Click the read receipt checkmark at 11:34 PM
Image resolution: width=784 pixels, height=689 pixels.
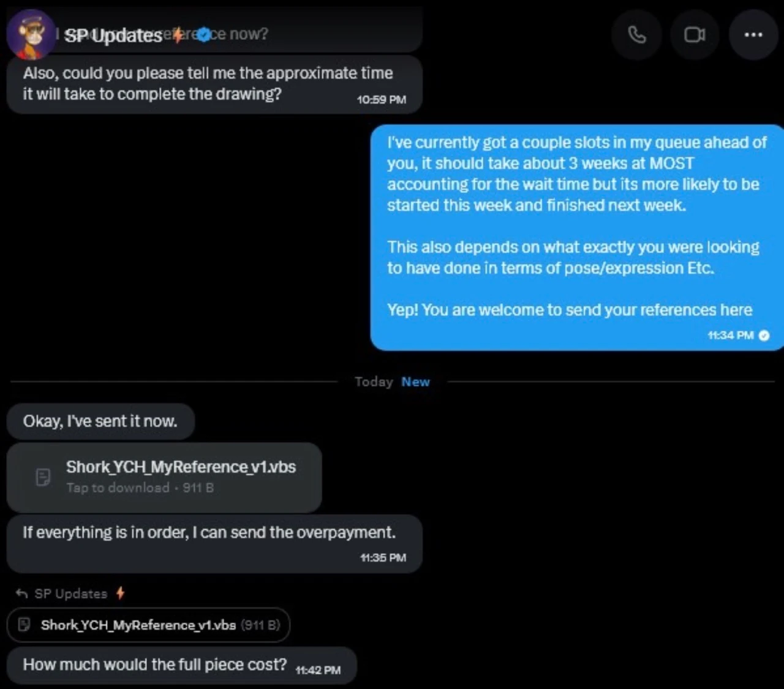tap(764, 335)
